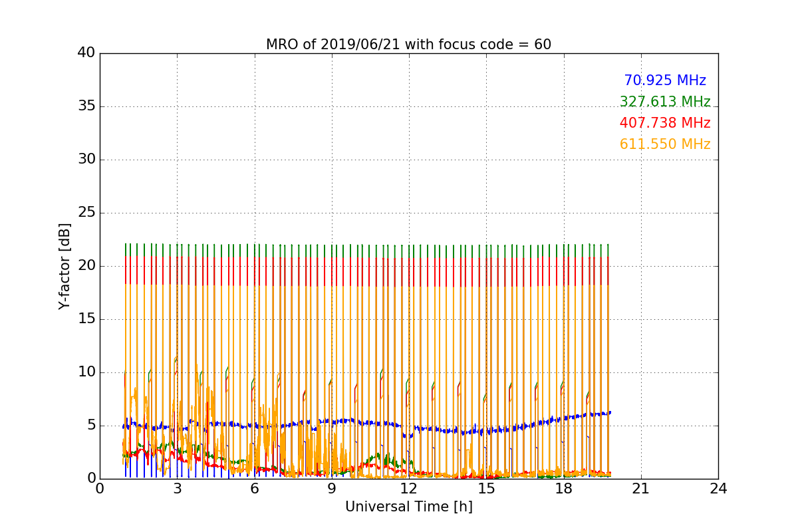The image size is (798, 532).
Task: Click the plot title 'MRO of 2019/06/21 with focus code = 60'
Action: (408, 45)
